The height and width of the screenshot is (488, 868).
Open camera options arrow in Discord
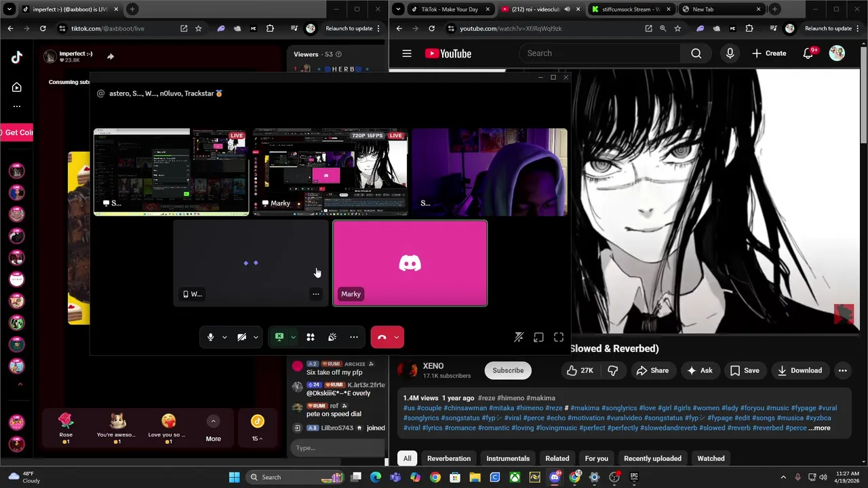point(256,337)
